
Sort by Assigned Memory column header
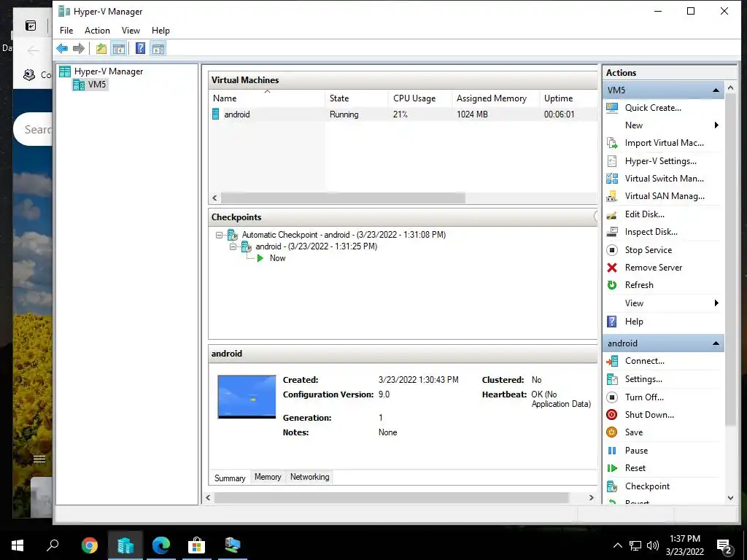[x=495, y=98]
